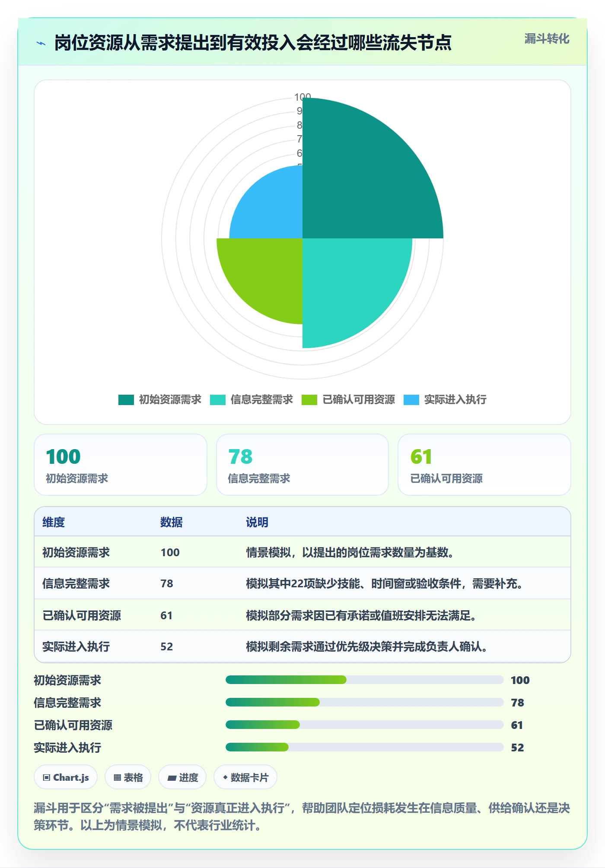605x868 pixels.
Task: Toggle the 已确认可用资源 legend item in the chart
Action: [348, 399]
